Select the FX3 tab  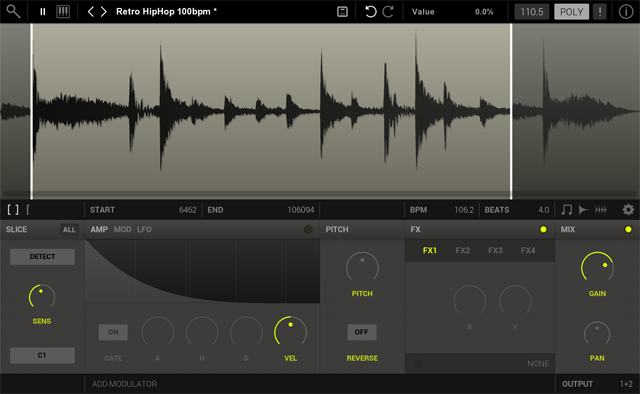[495, 251]
